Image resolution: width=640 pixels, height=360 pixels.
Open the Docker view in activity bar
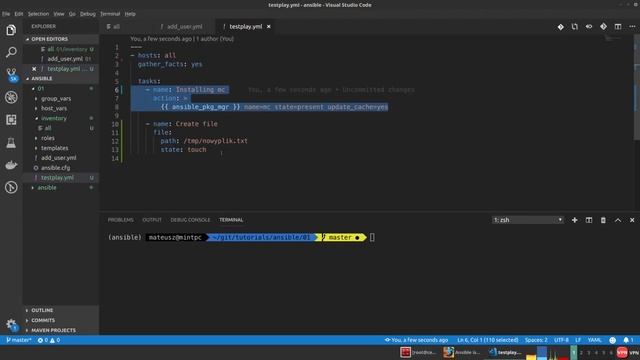(11, 165)
